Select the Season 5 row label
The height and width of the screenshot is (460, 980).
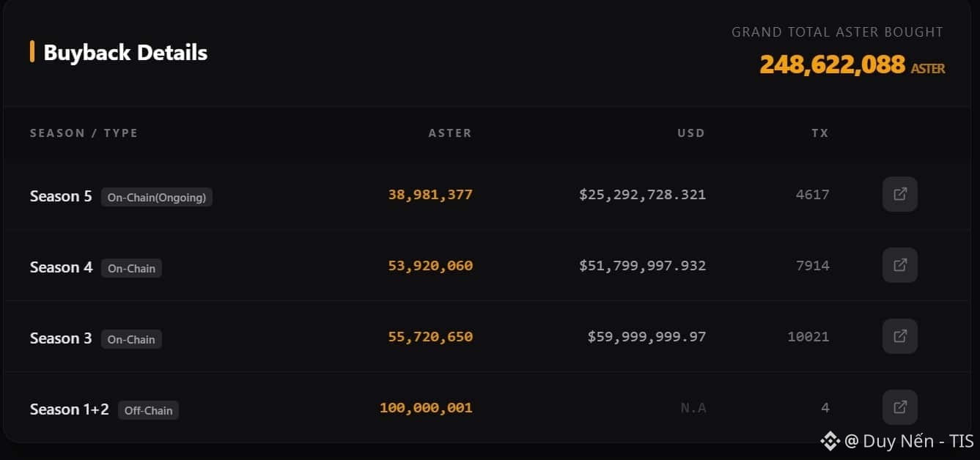[x=61, y=196]
